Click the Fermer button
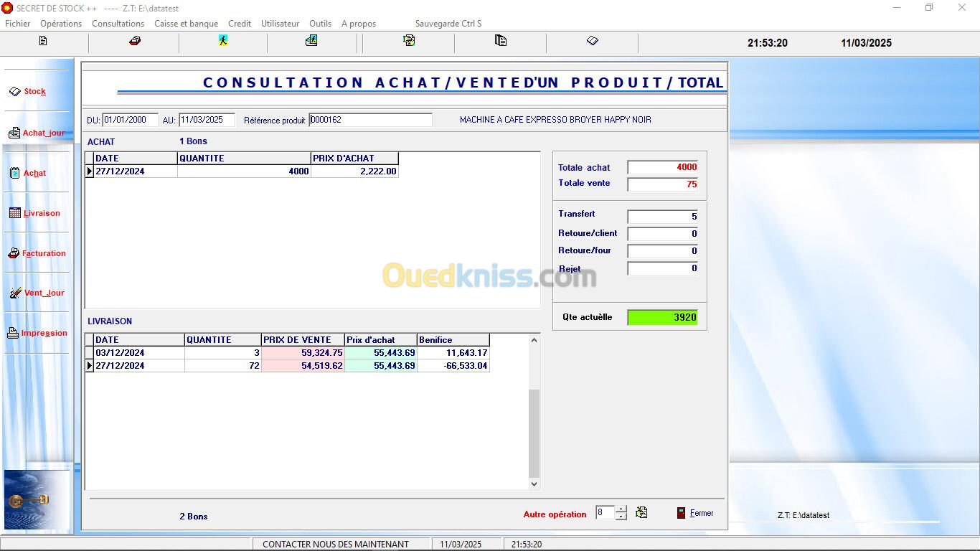This screenshot has height=551, width=980. click(x=695, y=513)
